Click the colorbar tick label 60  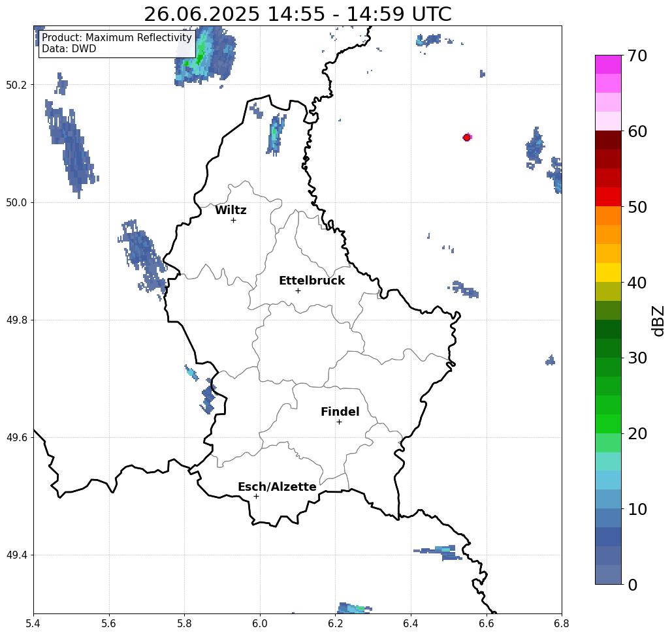637,131
